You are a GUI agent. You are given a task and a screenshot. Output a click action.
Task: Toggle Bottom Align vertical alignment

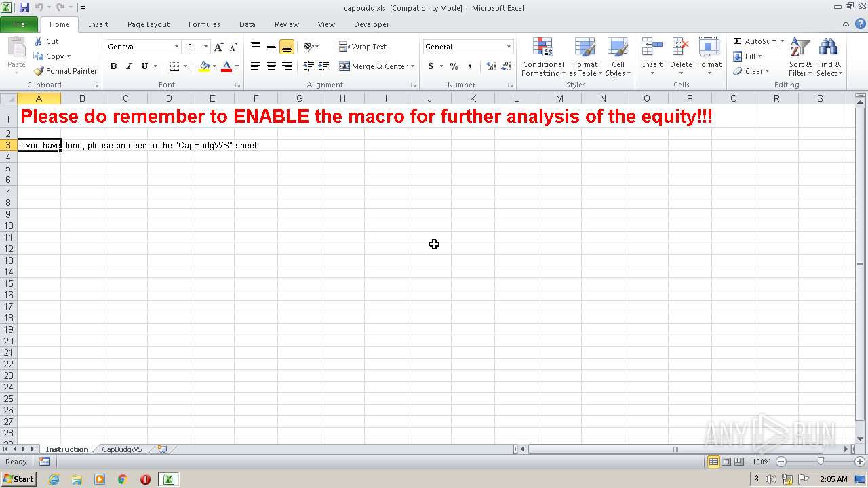tap(287, 47)
